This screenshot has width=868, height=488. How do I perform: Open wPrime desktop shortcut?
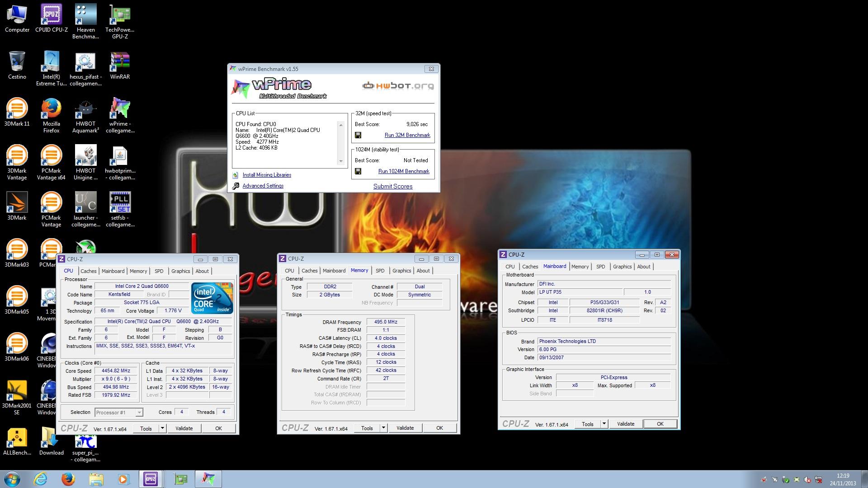pos(120,116)
